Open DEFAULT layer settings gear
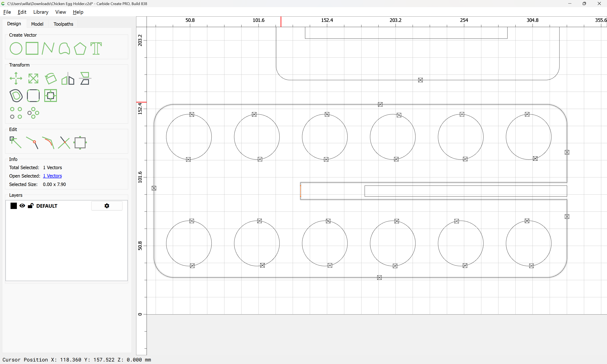 (107, 206)
